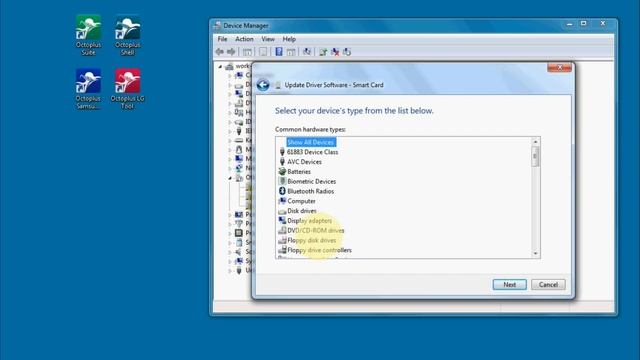Open Octoplus Suite desktop shortcut
Image resolution: width=640 pixels, height=360 pixels.
point(88,35)
